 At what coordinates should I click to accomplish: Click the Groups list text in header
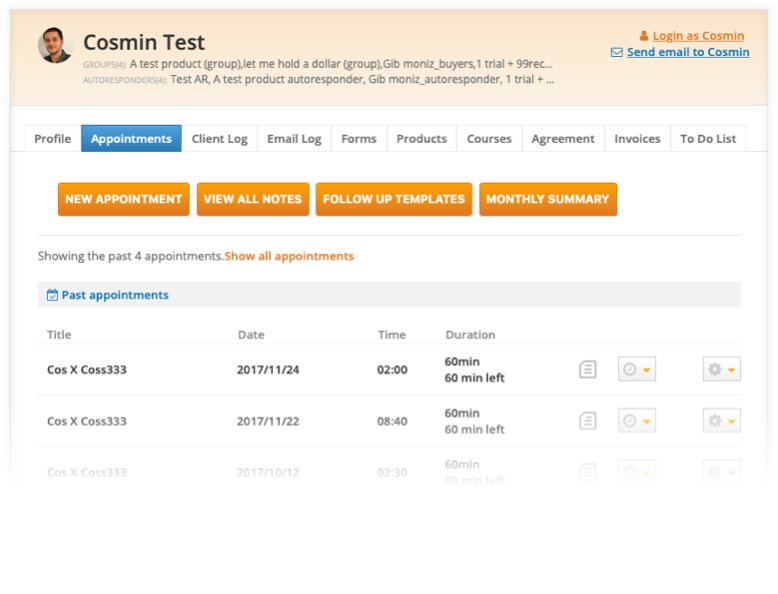[x=341, y=64]
